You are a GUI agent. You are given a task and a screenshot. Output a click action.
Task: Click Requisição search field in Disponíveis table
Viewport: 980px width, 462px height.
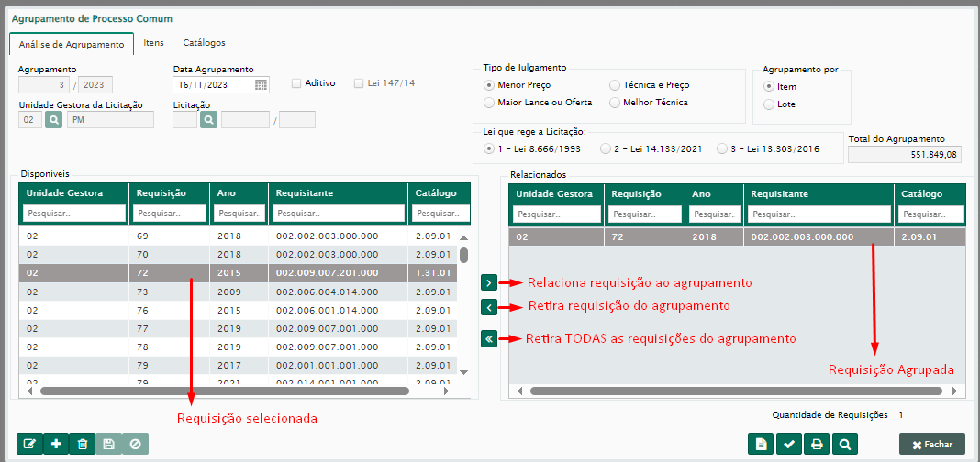[170, 213]
